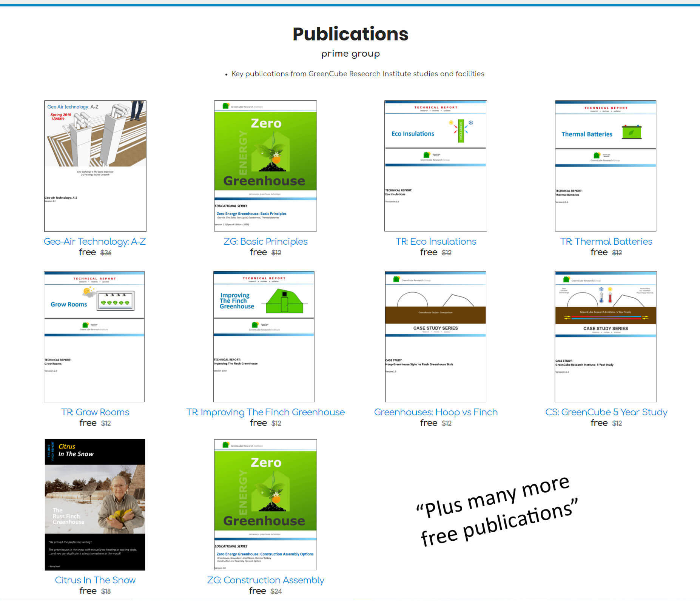The image size is (700, 603).
Task: Click the ZG: Basic Principles cover image
Action: pyautogui.click(x=265, y=166)
